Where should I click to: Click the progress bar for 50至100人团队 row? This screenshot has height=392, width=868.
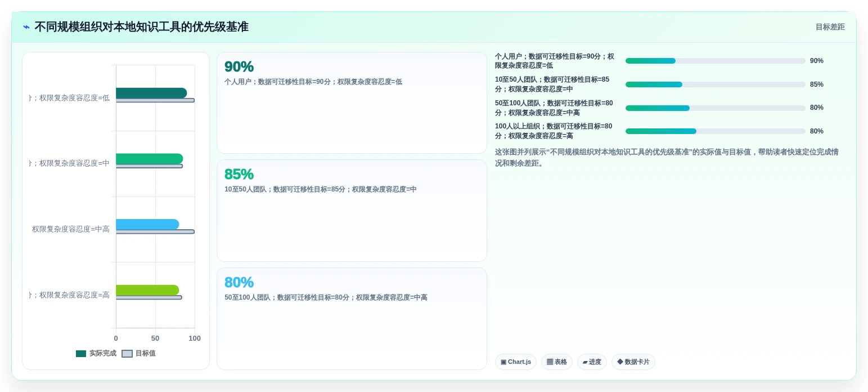coord(716,108)
